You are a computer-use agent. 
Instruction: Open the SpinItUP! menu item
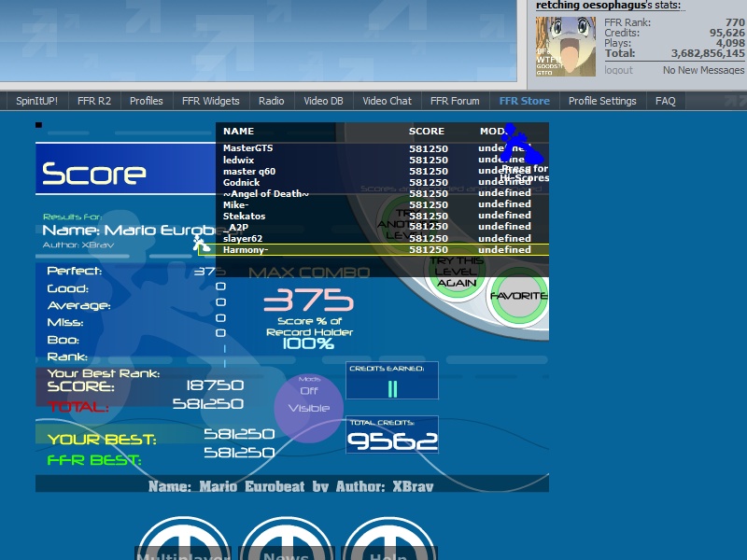(36, 101)
